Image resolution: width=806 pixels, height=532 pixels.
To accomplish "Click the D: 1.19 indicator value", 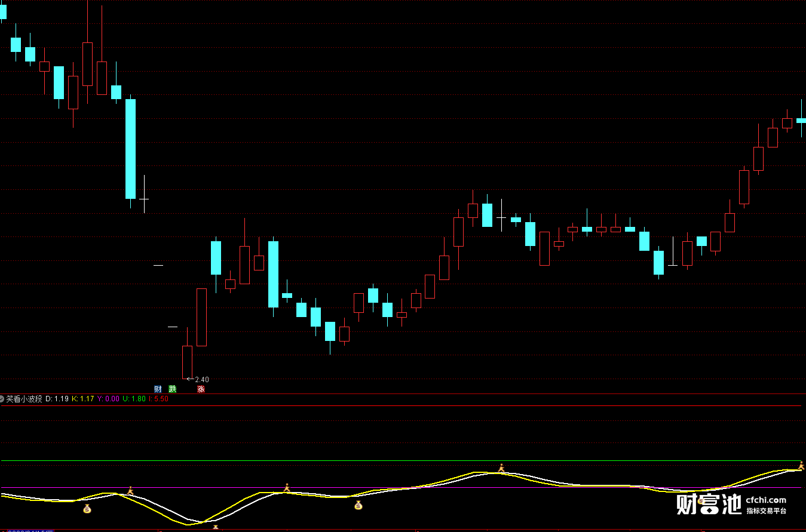I will (57, 398).
